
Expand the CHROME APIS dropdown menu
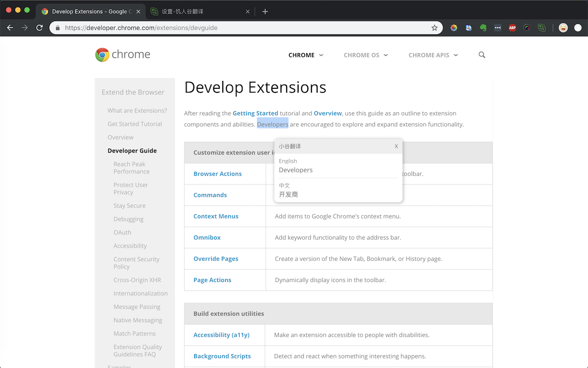coord(433,55)
